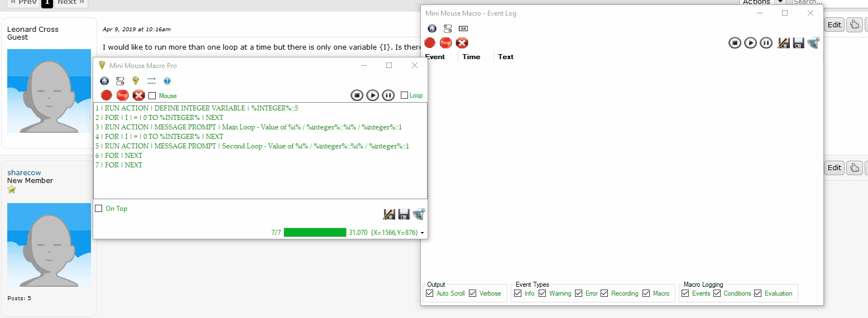
Task: Click the green macro progress bar
Action: (315, 233)
